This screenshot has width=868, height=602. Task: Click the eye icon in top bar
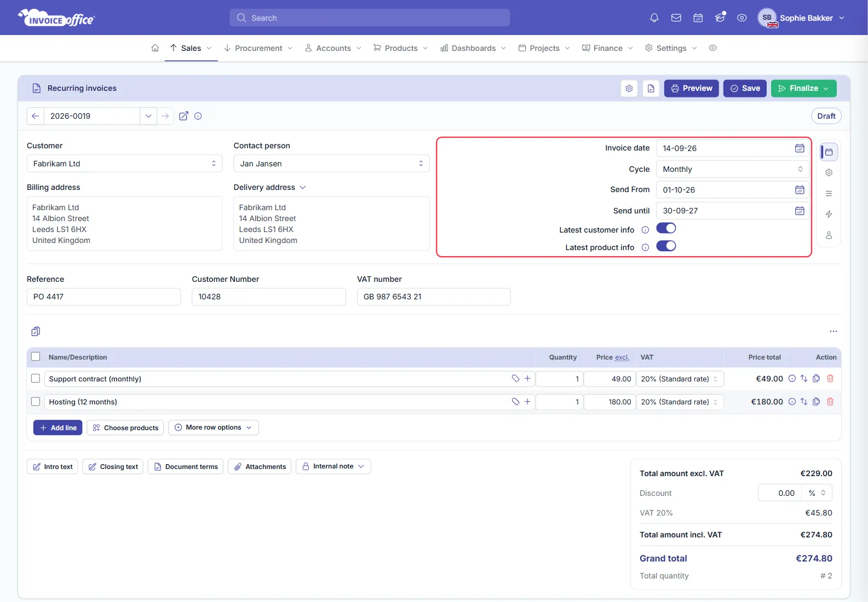[x=742, y=18]
